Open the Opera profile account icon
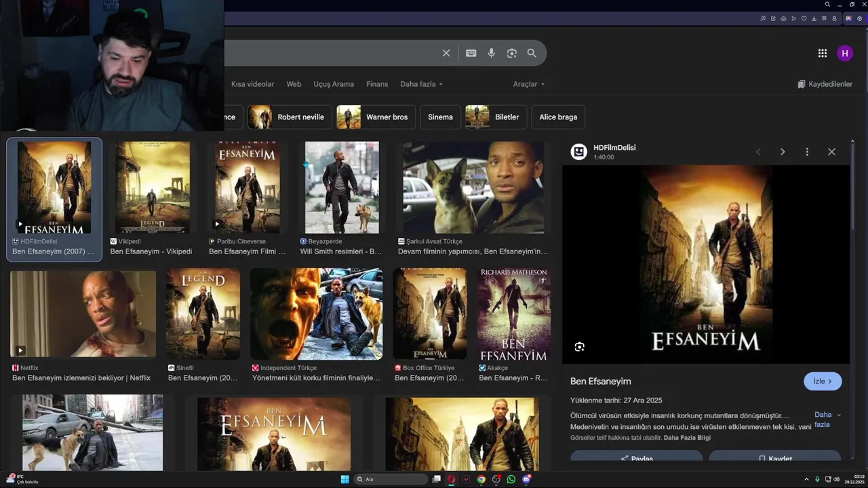 coord(834,18)
